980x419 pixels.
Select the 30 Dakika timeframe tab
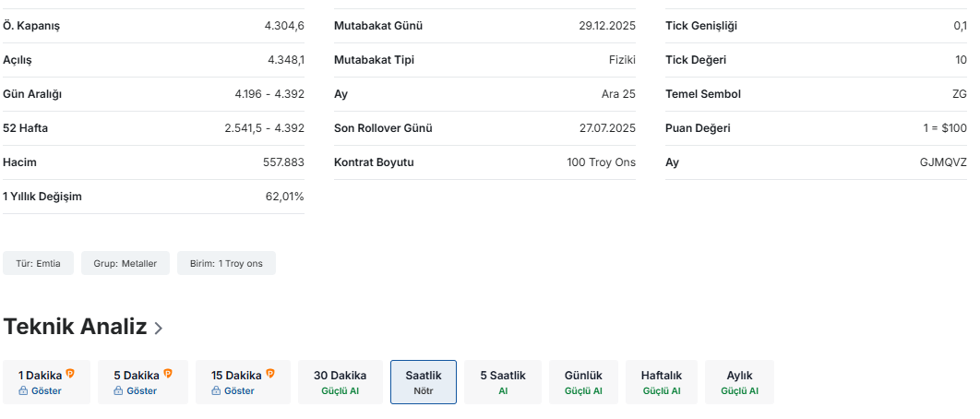coord(340,382)
